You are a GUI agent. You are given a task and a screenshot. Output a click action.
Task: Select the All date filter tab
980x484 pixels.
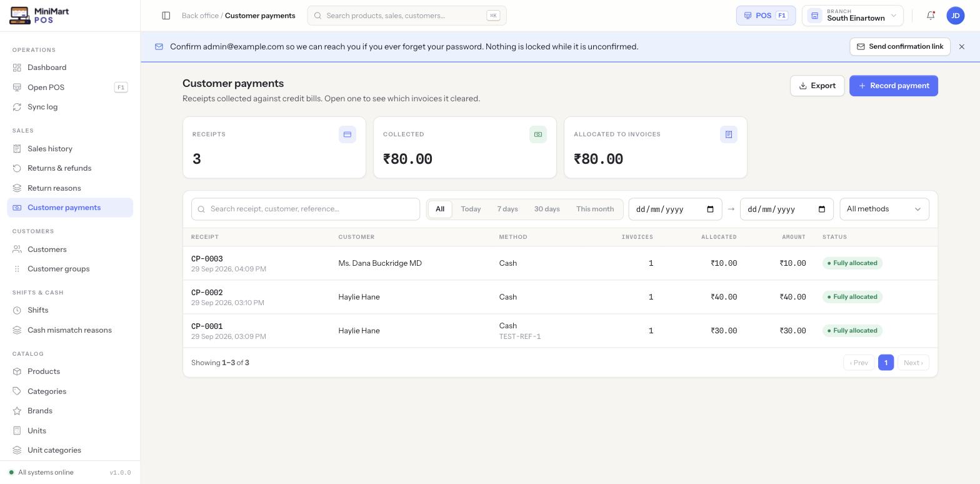point(440,209)
